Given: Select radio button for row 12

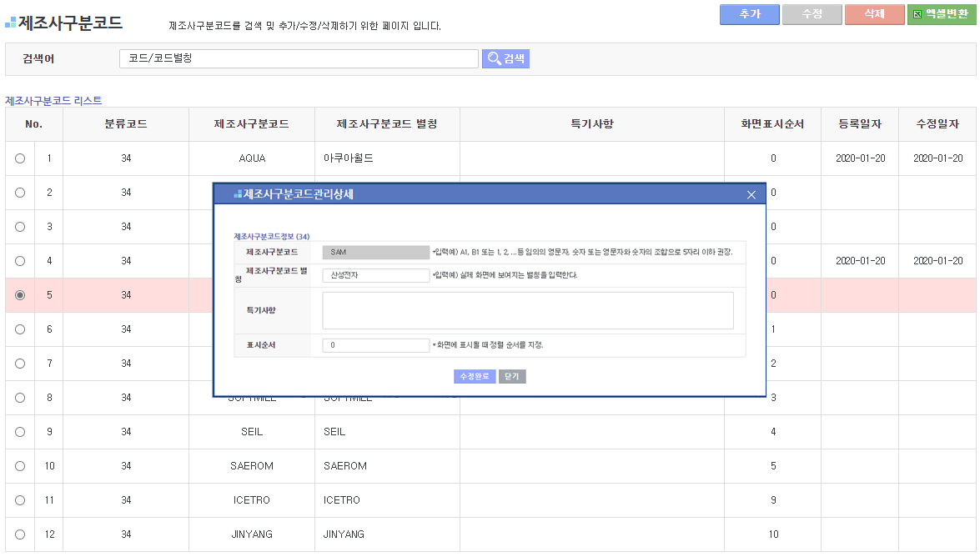Looking at the screenshot, I should [x=20, y=534].
